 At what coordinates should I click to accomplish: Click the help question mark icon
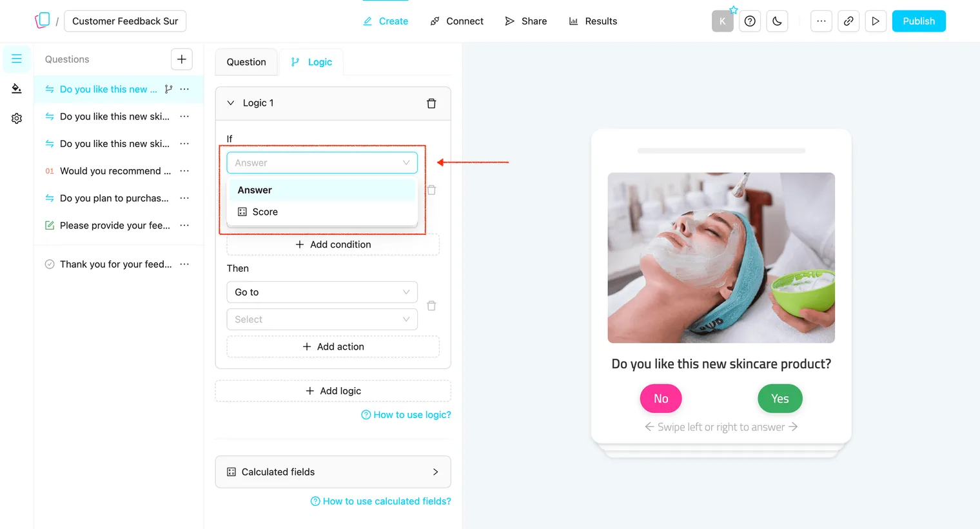[750, 21]
